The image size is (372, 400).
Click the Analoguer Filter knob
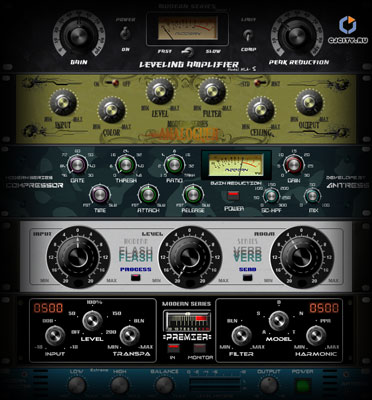(212, 91)
